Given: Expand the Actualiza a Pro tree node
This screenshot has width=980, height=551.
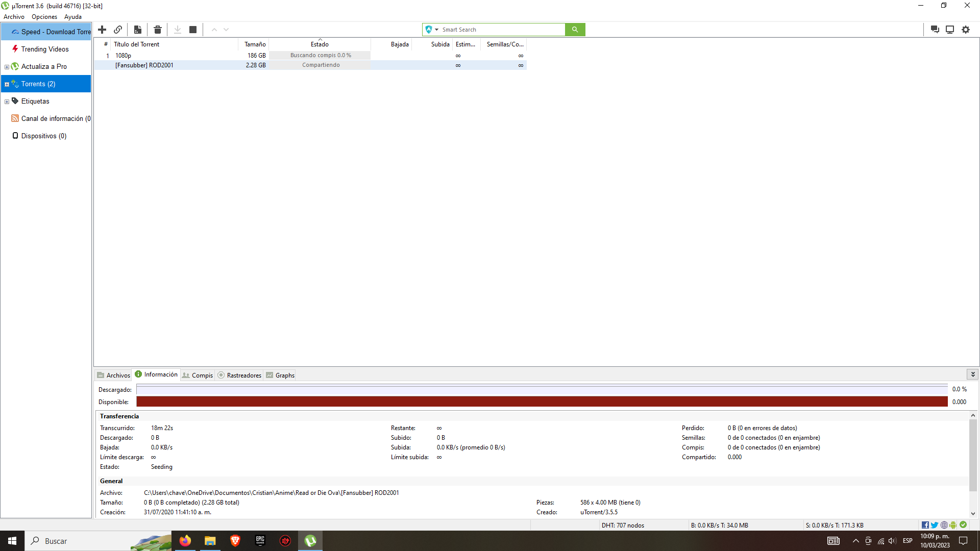Looking at the screenshot, I should point(7,67).
